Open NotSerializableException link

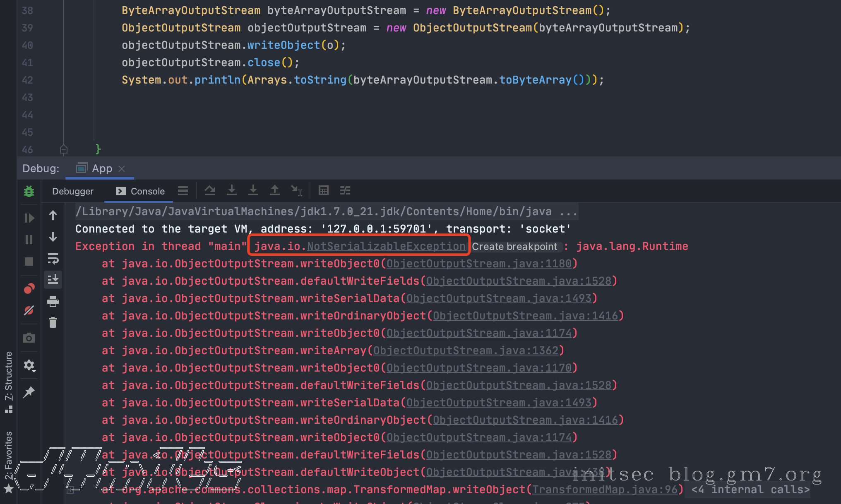point(386,246)
